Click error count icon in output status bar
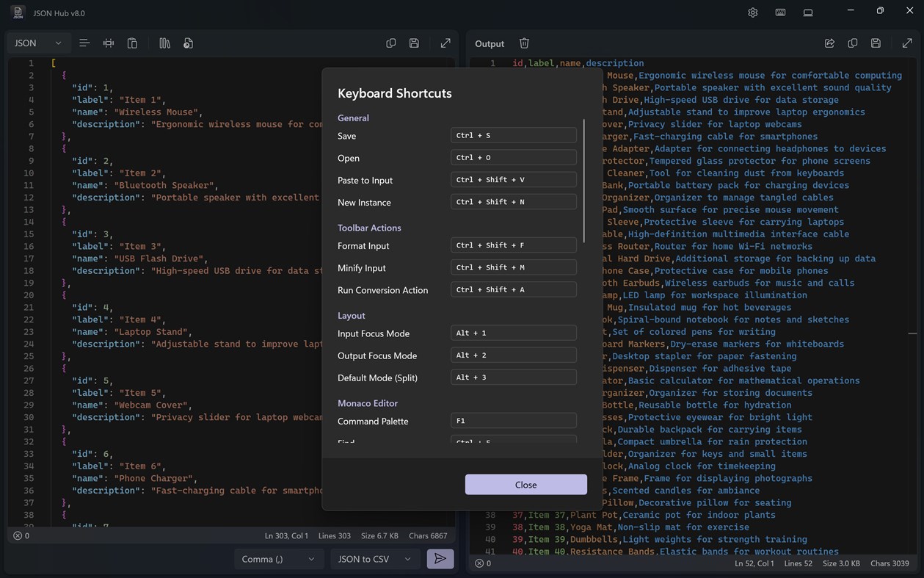924x578 pixels. click(x=479, y=563)
